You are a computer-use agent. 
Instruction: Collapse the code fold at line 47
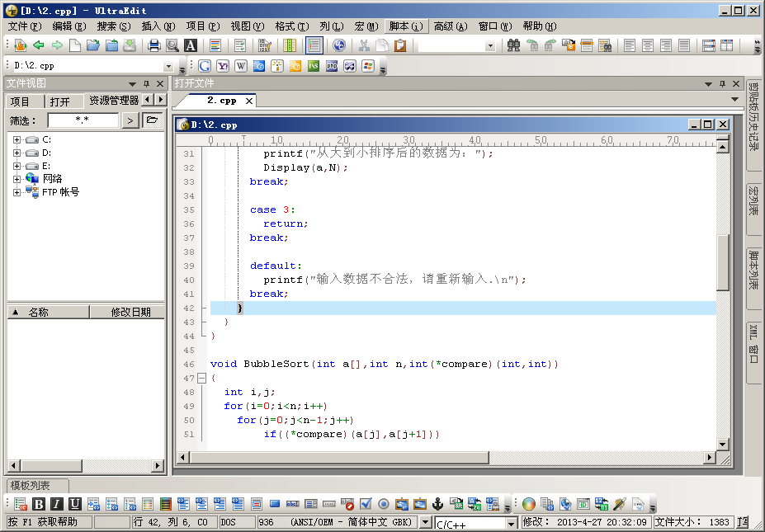coord(201,378)
